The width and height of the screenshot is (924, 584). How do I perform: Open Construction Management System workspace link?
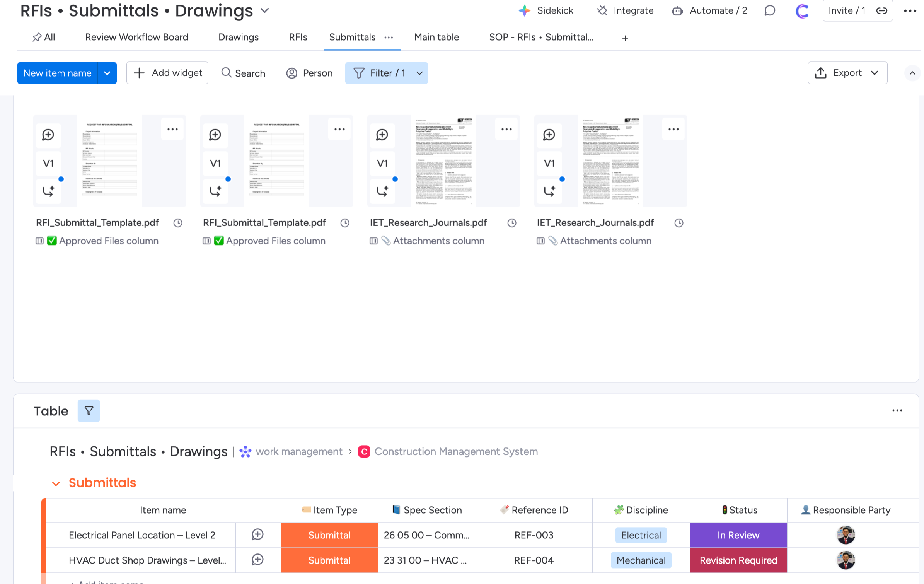point(455,451)
